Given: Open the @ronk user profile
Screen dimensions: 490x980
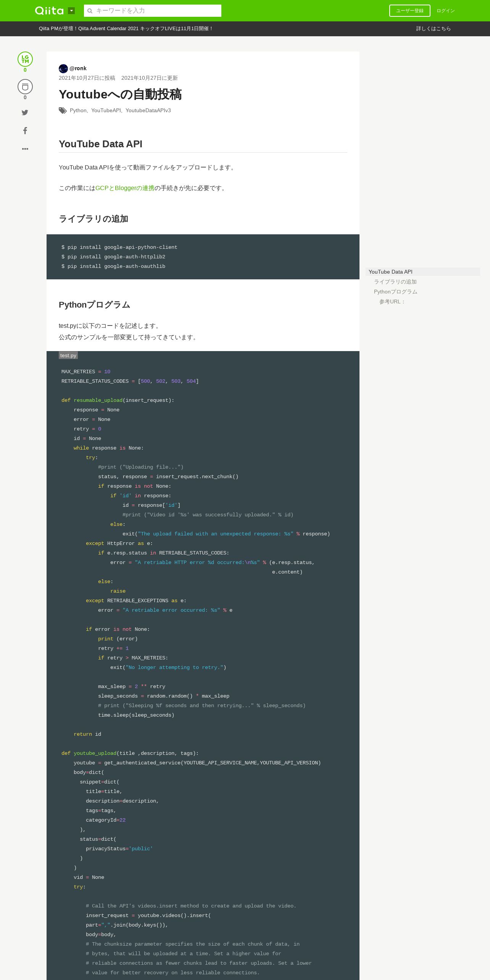Looking at the screenshot, I should click(78, 68).
